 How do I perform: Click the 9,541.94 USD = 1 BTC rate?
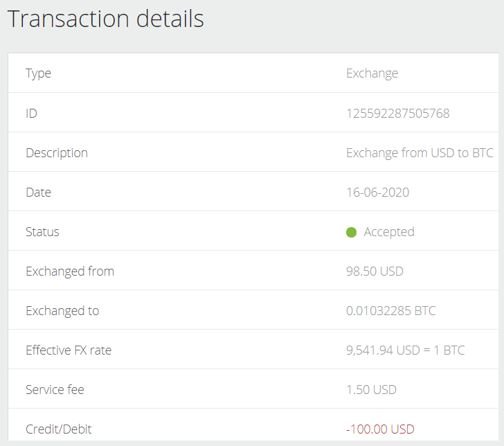click(x=405, y=350)
